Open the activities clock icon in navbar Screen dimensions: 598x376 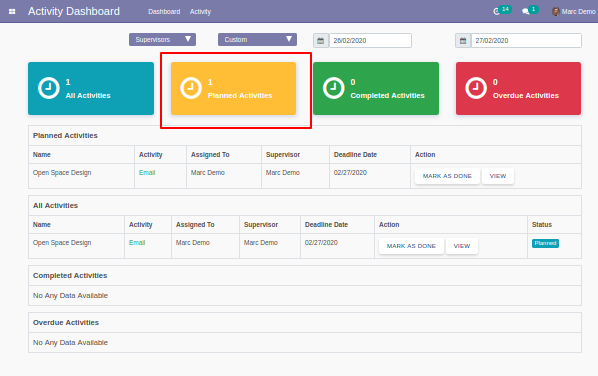(x=496, y=12)
